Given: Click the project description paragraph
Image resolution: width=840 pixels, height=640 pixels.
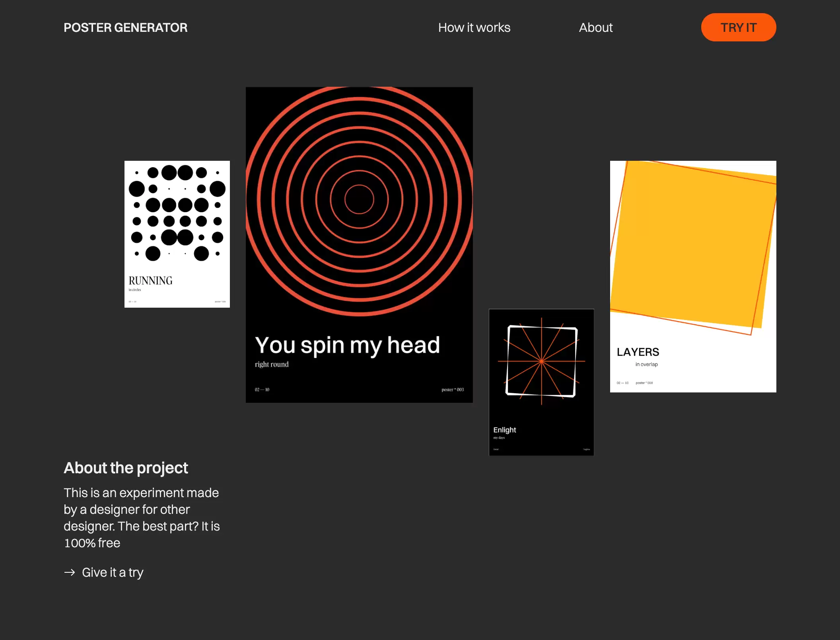Looking at the screenshot, I should 142,518.
